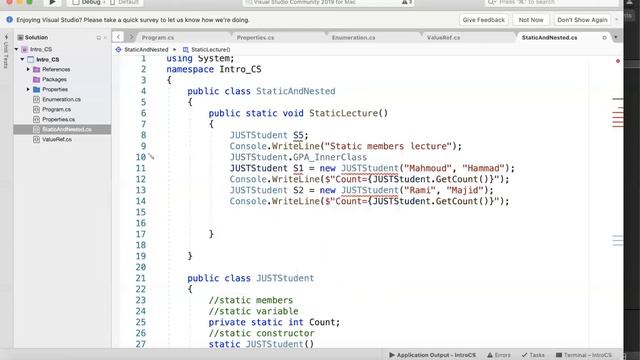Open the document tabs overflow dropdown
This screenshot has width=640, height=360.
tap(616, 37)
